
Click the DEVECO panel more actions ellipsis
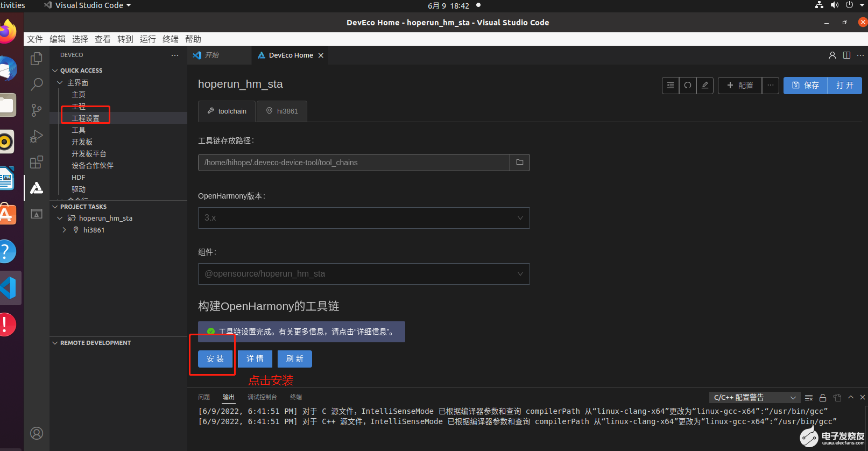pos(175,55)
